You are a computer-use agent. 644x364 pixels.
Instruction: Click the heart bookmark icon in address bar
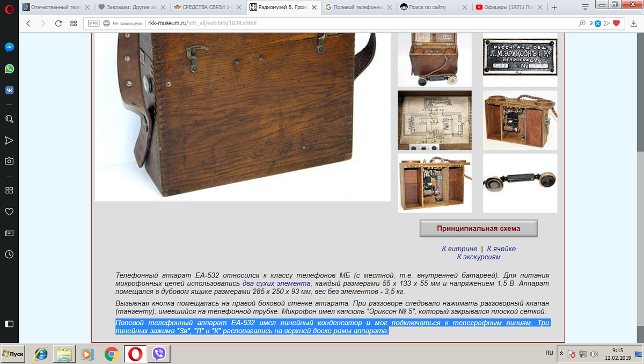point(616,23)
